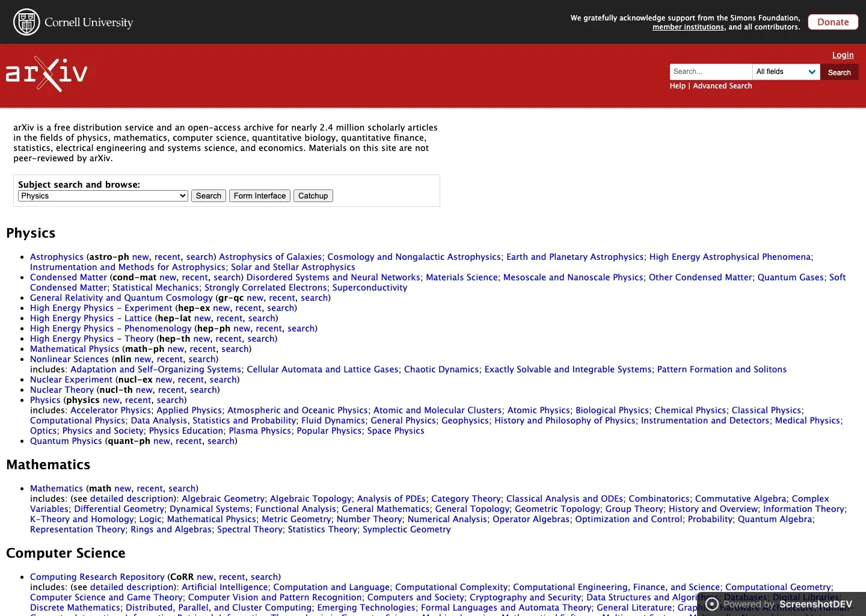Screen dimensions: 866x616
Task: Open High Energy Physics - Experiment
Action: (x=101, y=308)
